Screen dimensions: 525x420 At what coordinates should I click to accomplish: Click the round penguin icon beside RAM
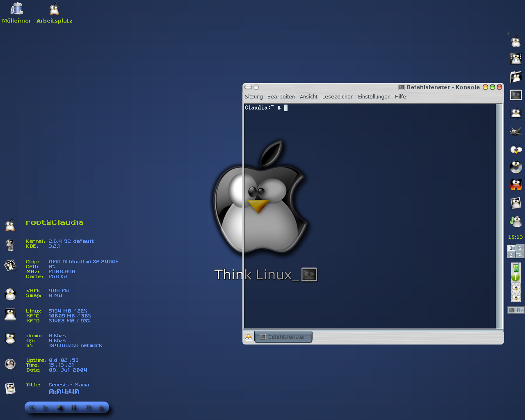click(x=10, y=294)
